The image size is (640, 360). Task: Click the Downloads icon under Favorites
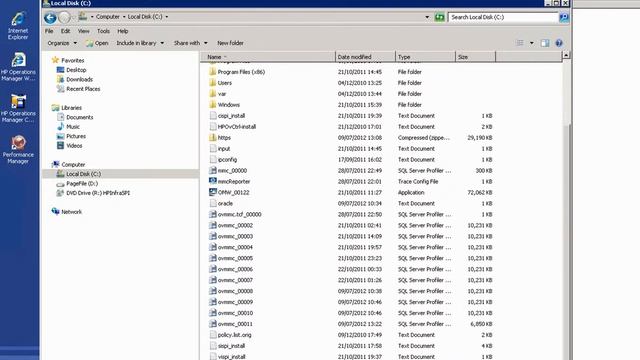point(60,79)
